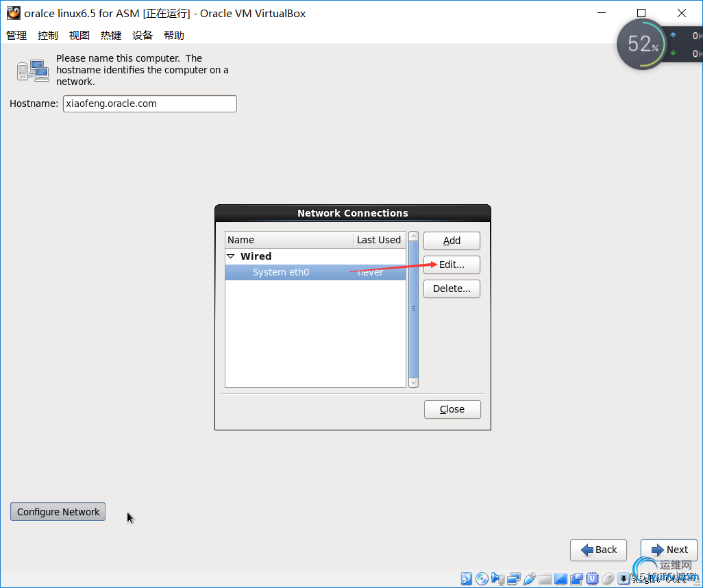The image size is (703, 588).
Task: Click the USB devices status icon
Action: (x=530, y=578)
